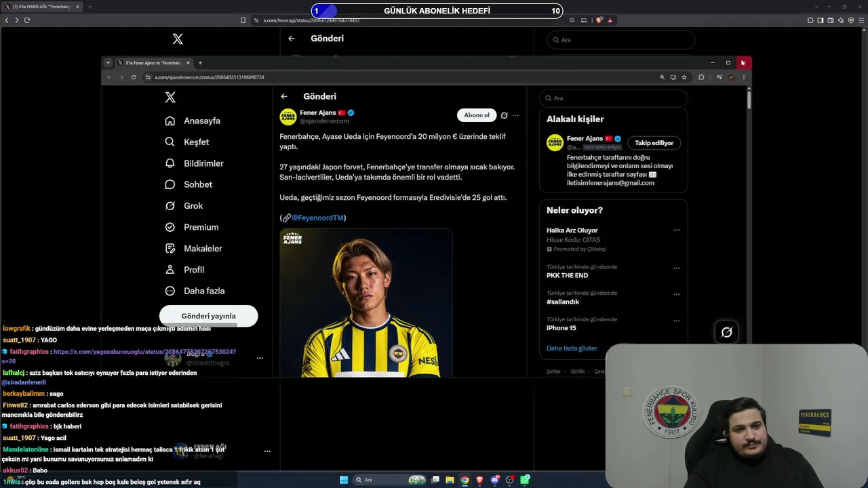Click Gönderi yayınla button
868x488 pixels.
pyautogui.click(x=208, y=316)
